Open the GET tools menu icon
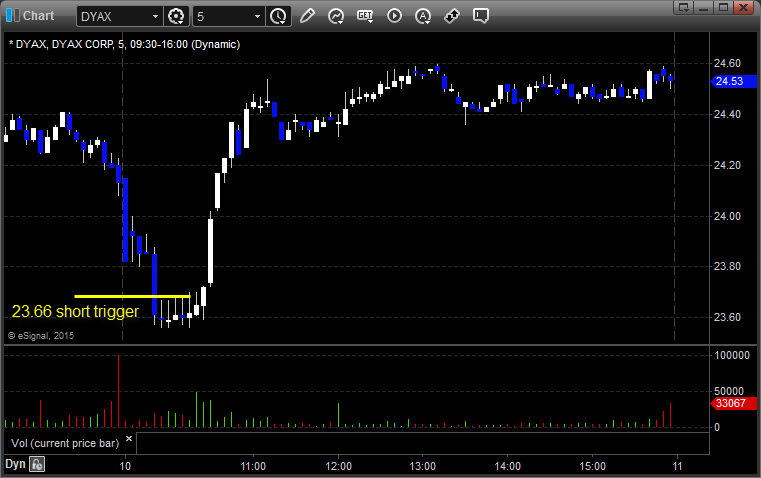The image size is (761, 478). point(365,16)
